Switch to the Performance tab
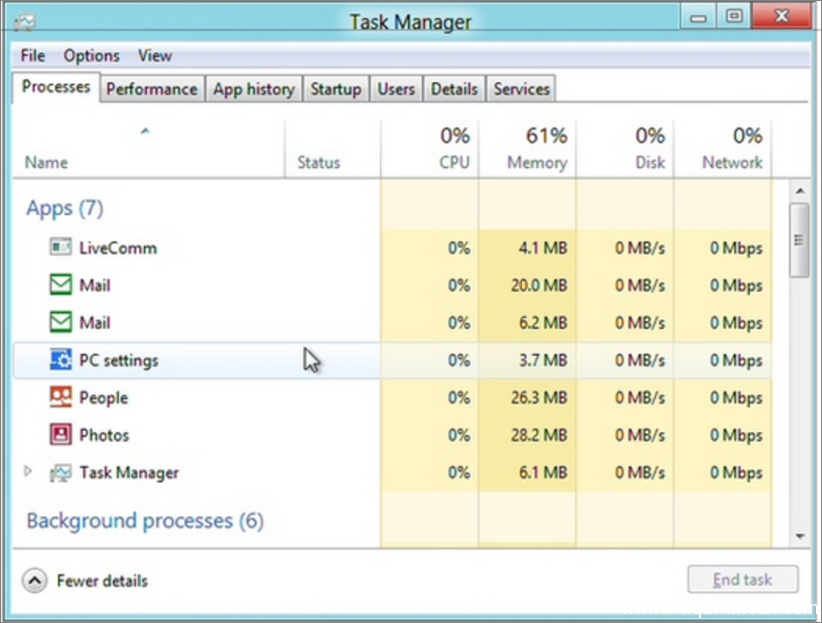 152,89
